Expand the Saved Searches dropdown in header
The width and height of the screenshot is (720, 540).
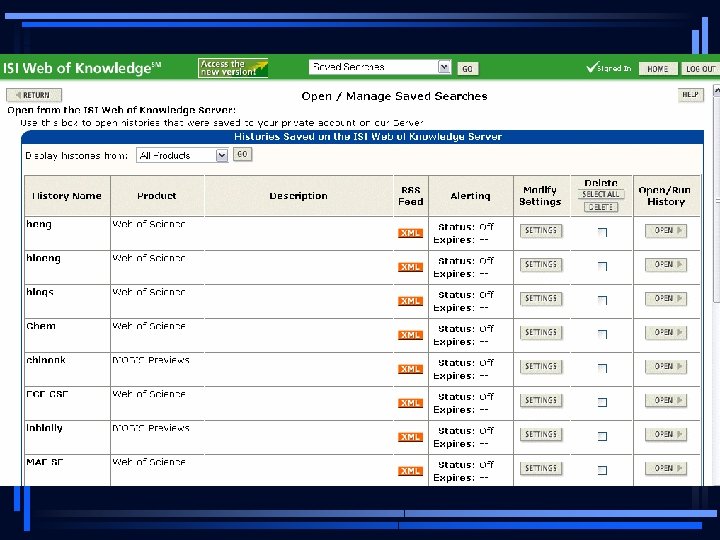[x=444, y=68]
